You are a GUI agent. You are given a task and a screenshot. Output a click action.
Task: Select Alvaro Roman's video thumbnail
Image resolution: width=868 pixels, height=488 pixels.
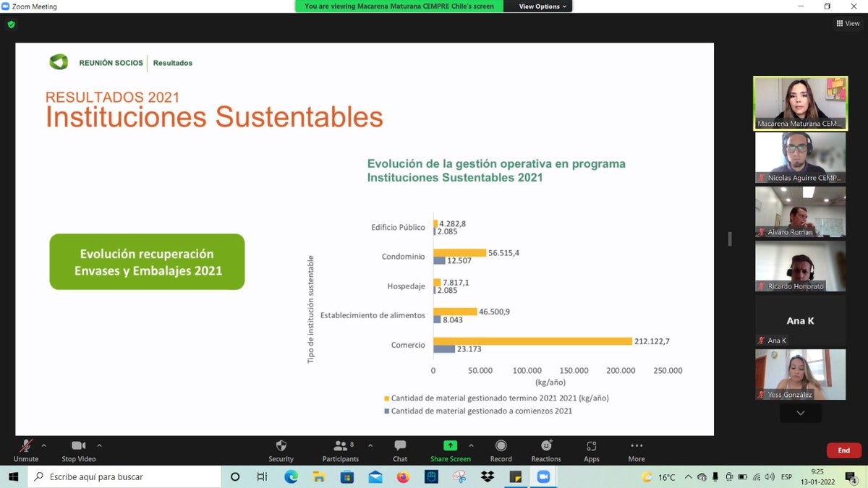coord(800,212)
